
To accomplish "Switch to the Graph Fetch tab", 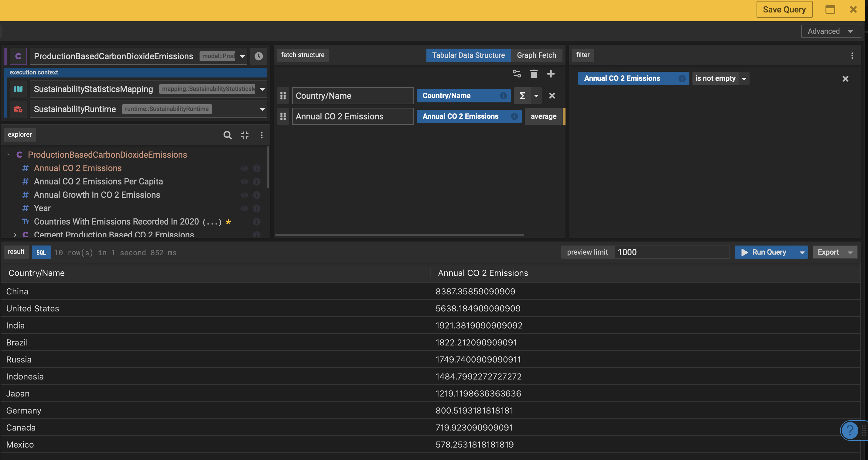I will (x=536, y=55).
